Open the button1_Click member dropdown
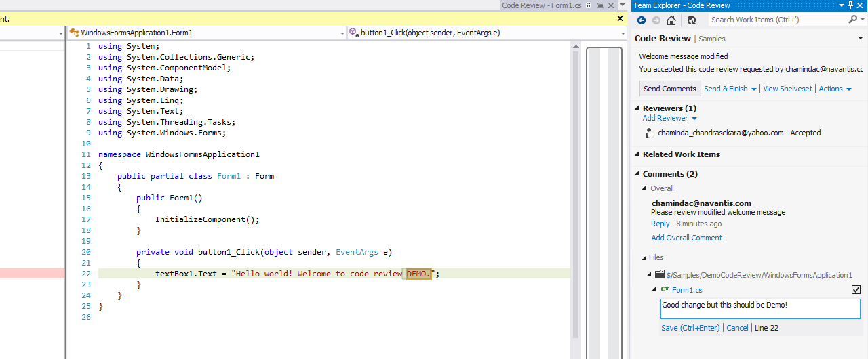The height and width of the screenshot is (359, 868). point(623,33)
